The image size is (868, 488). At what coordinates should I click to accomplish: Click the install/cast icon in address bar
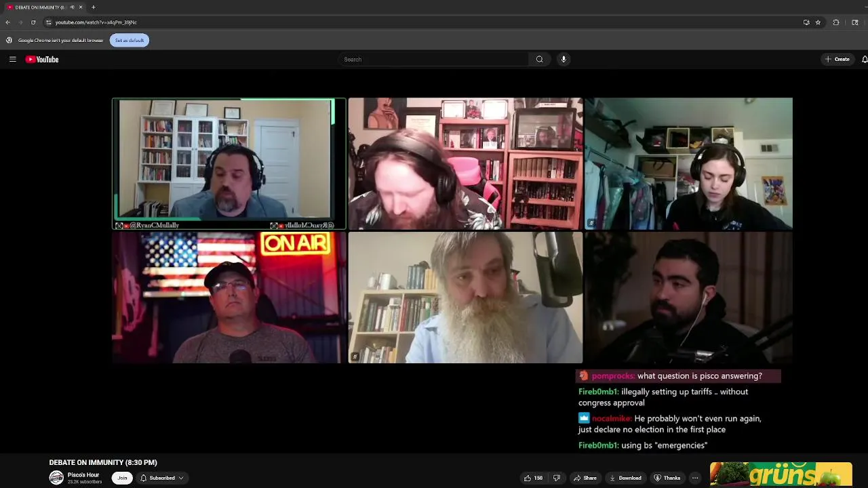pos(806,22)
